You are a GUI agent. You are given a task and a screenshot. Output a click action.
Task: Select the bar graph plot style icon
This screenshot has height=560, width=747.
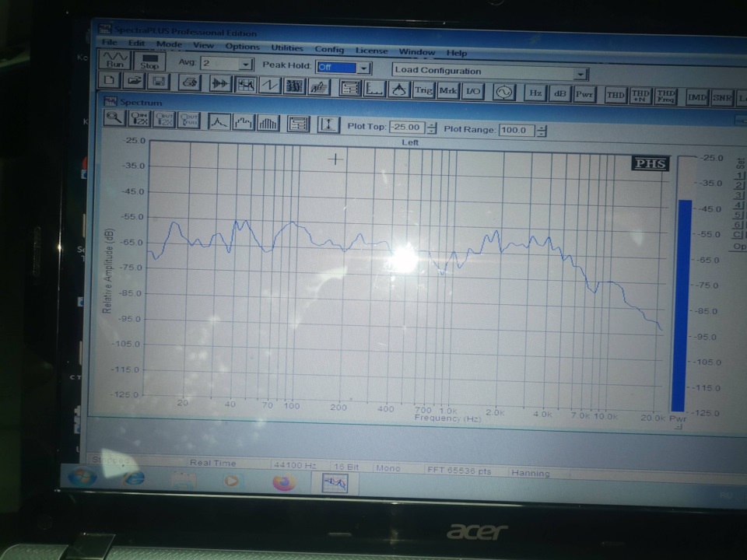coord(268,124)
